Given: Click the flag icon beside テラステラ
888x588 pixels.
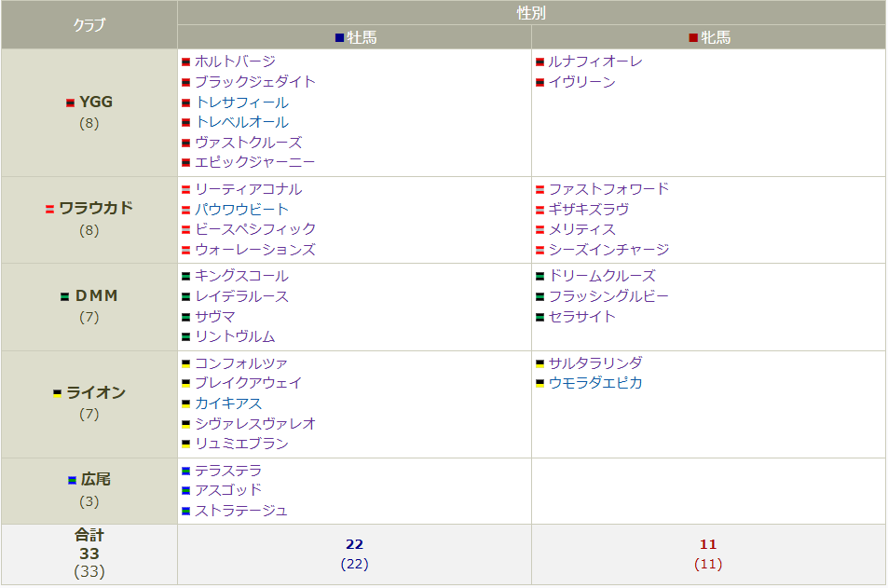Looking at the screenshot, I should pos(185,471).
